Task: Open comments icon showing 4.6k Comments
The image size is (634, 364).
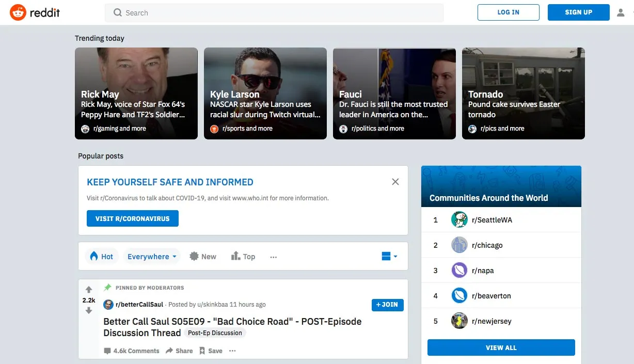Action: (x=107, y=351)
